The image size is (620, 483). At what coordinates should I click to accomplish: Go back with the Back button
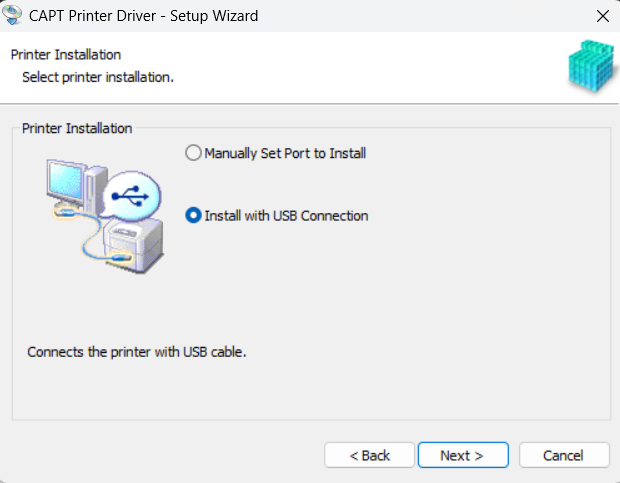[x=369, y=455]
